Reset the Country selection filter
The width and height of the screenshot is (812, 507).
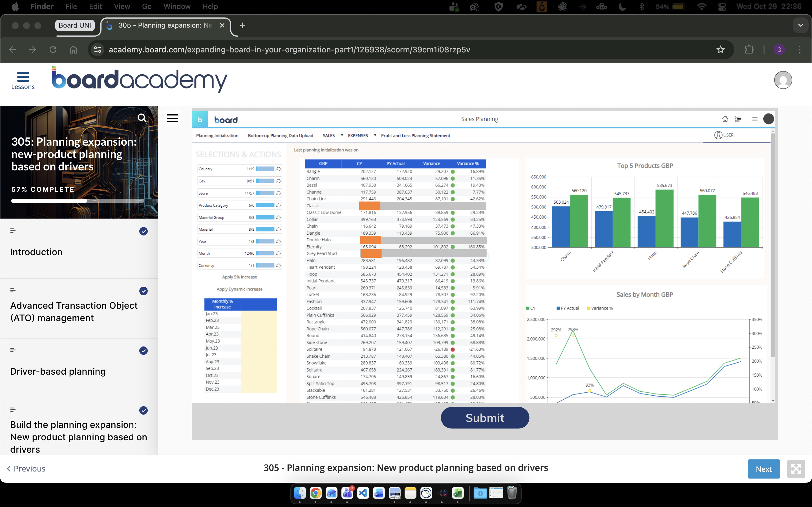coord(278,169)
